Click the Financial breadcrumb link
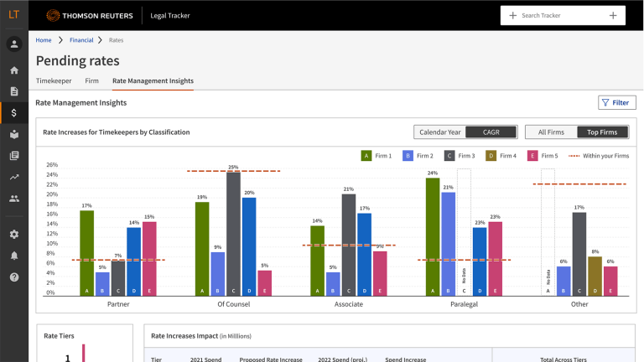The image size is (644, 362). 81,39
